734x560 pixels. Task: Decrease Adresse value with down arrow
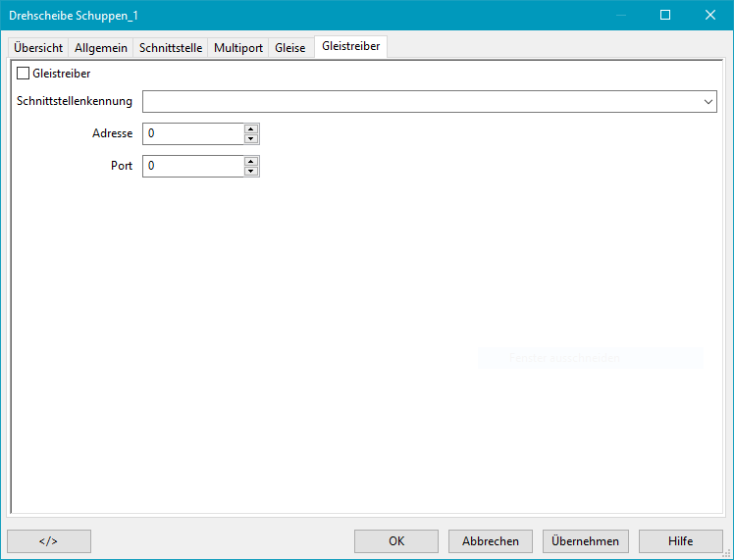click(x=251, y=139)
